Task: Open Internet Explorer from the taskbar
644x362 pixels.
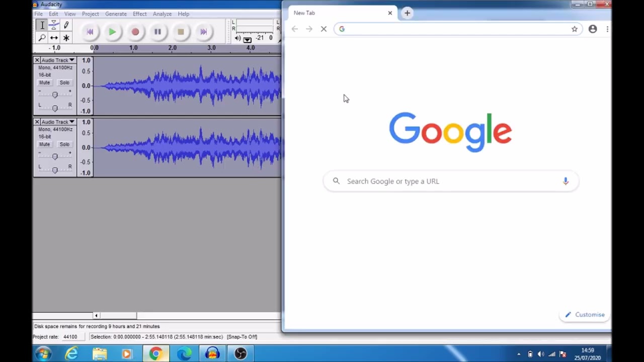Action: click(x=72, y=354)
